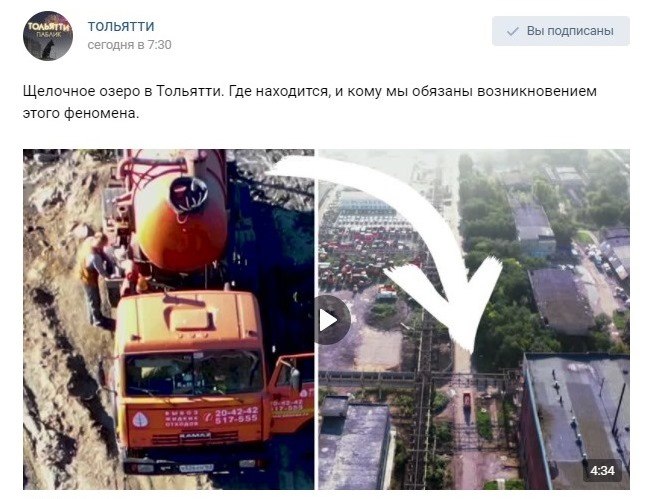Click the 20-42-42 phone number on truck
653x499 pixels.
tap(236, 412)
